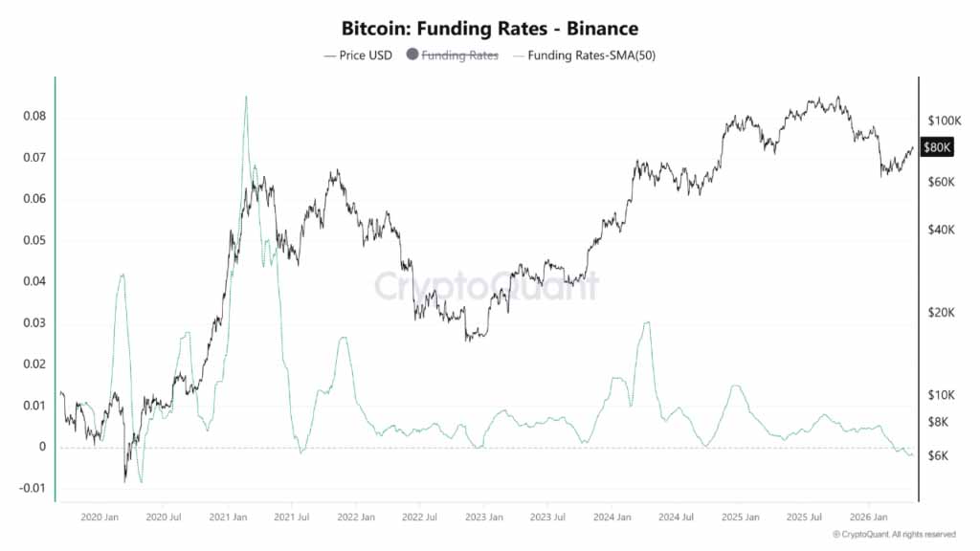Toggle Funding Rates-SMA(50) legend item

(584, 55)
